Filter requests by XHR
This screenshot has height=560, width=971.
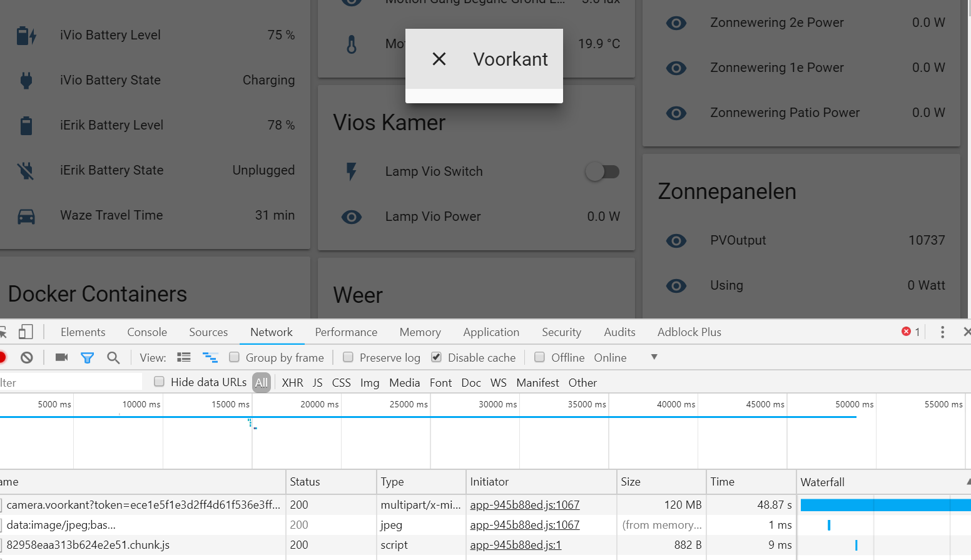[x=292, y=382]
